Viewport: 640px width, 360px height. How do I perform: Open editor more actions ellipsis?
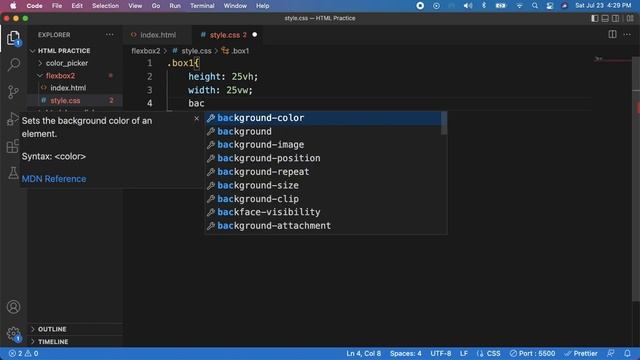[x=627, y=35]
